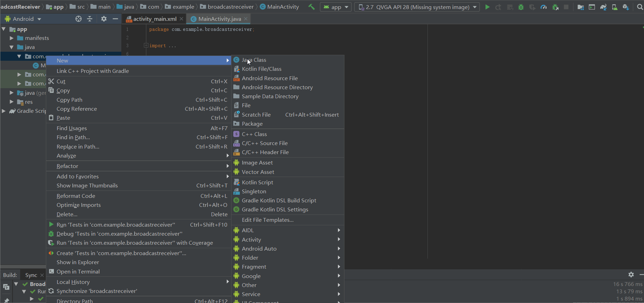This screenshot has width=644, height=303.
Task: Open the QVGA API 28 device dropdown
Action: click(417, 7)
